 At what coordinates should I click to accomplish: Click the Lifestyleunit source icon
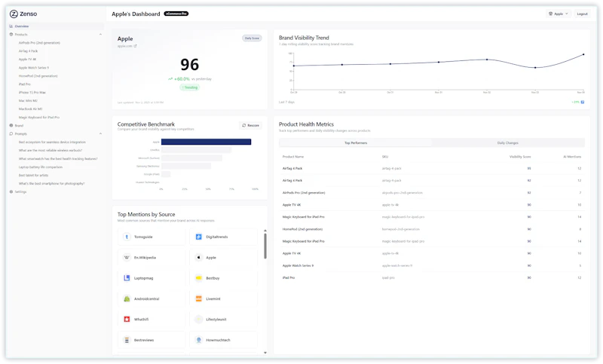point(199,319)
